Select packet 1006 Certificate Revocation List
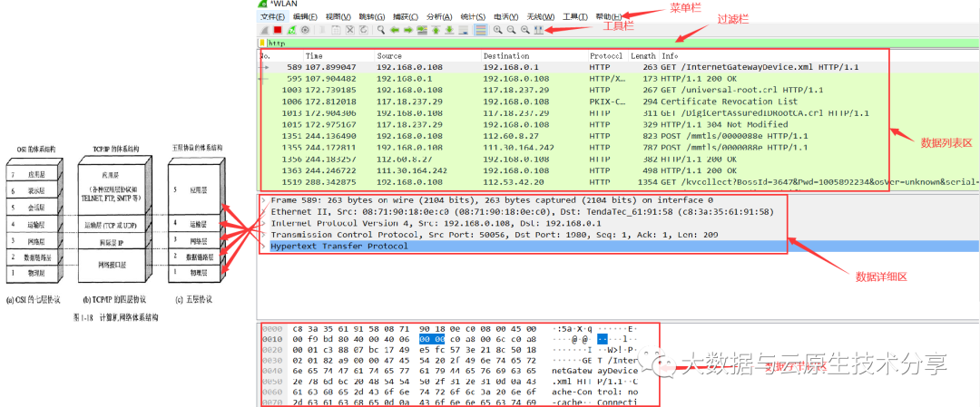Image resolution: width=980 pixels, height=407 pixels. (x=619, y=102)
